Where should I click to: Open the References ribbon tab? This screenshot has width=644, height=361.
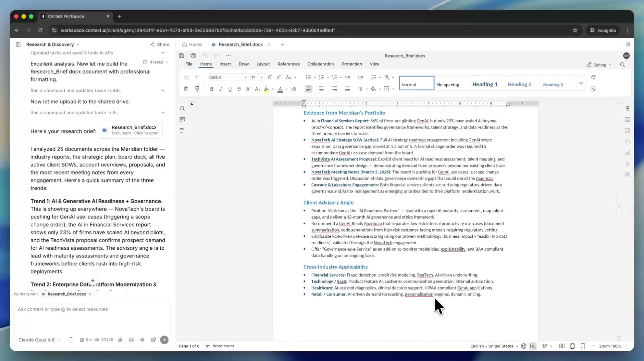click(x=289, y=64)
